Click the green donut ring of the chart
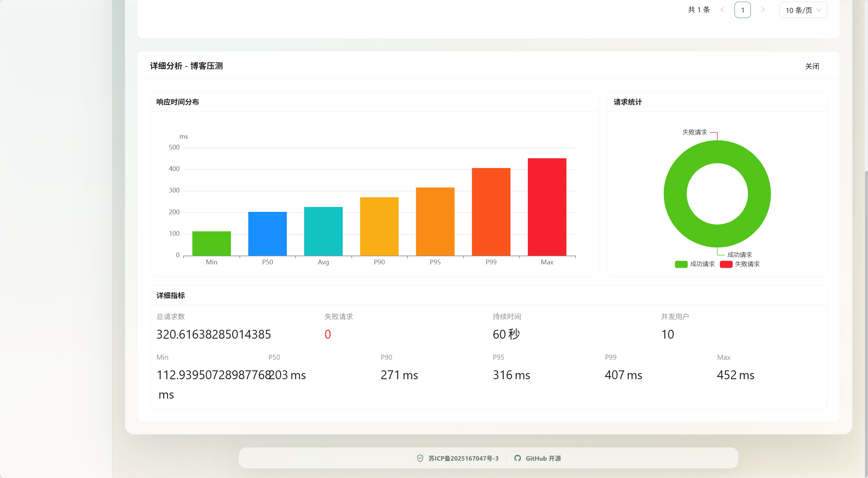The width and height of the screenshot is (868, 478). coord(675,194)
